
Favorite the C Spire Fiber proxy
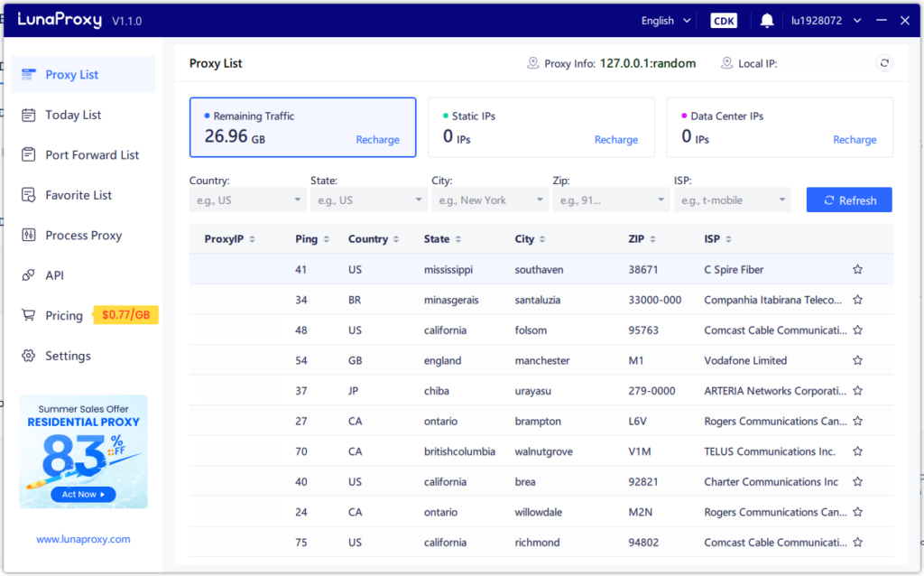[x=857, y=269]
